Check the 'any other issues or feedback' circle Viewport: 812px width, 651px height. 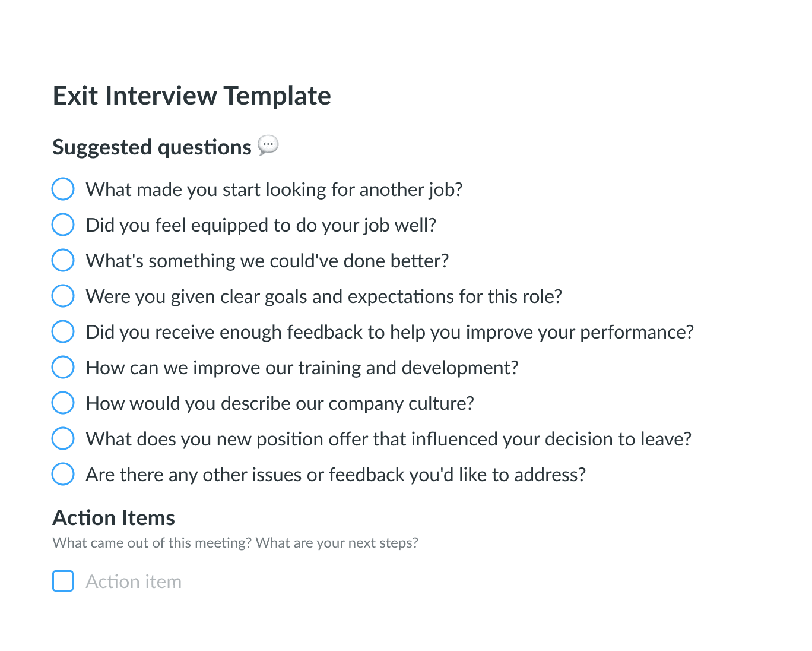(x=63, y=474)
